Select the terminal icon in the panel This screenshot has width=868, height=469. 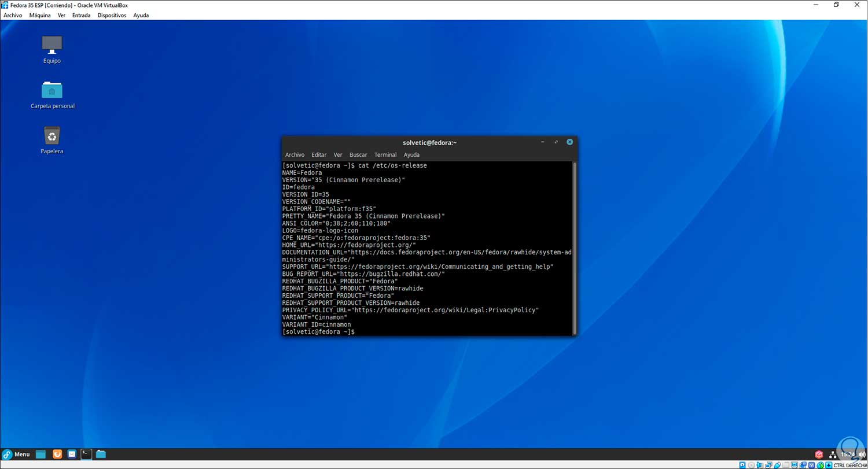pyautogui.click(x=86, y=454)
